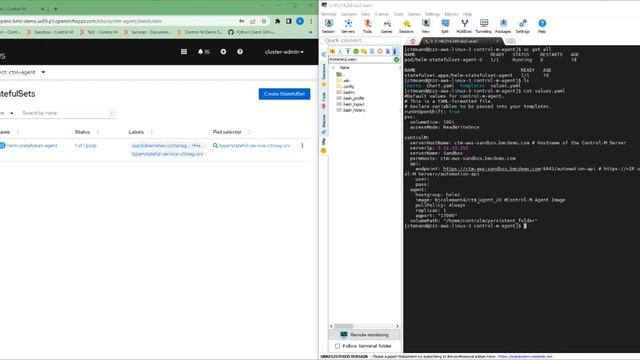Click the Help question-mark icon in MobaXterm

pos(542,26)
